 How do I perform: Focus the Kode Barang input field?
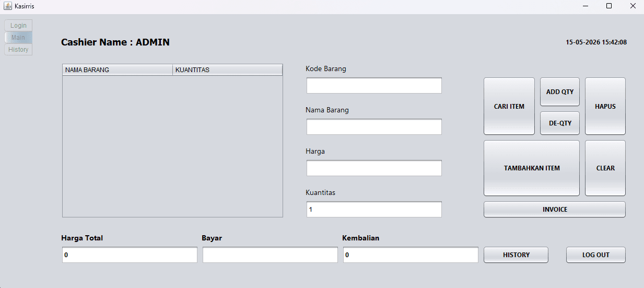[374, 86]
